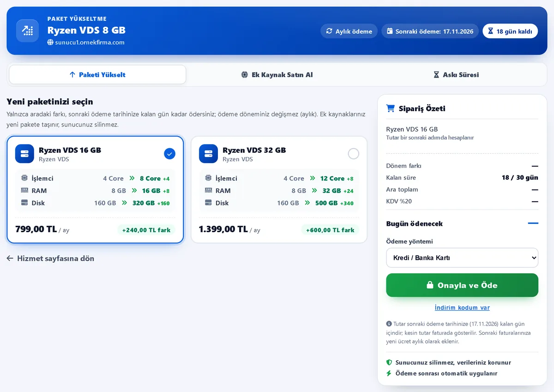Click the server icon on Ryzen VDS 32 GB card
The height and width of the screenshot is (392, 554).
click(x=208, y=154)
